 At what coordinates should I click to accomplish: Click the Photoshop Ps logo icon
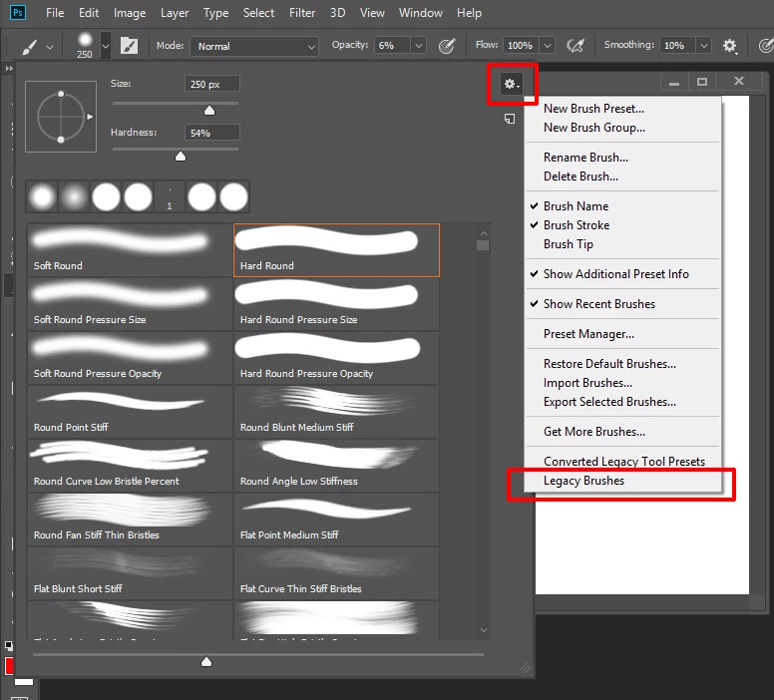[x=18, y=12]
